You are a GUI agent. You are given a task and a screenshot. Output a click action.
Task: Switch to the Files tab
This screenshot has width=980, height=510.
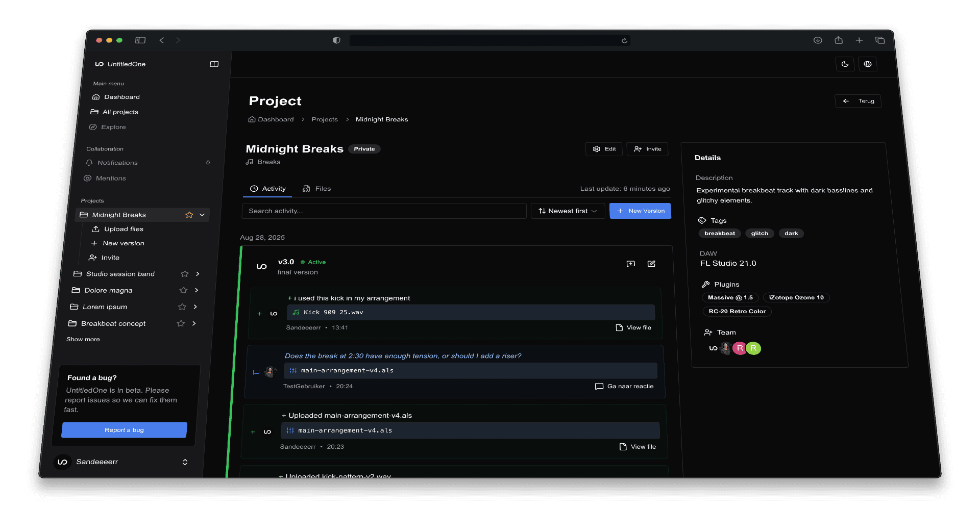tap(316, 188)
